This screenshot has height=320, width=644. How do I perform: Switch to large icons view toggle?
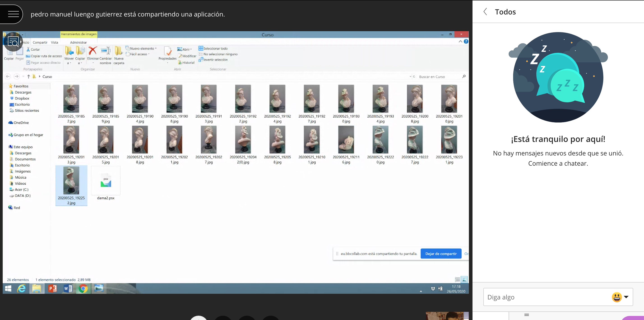[x=464, y=280]
